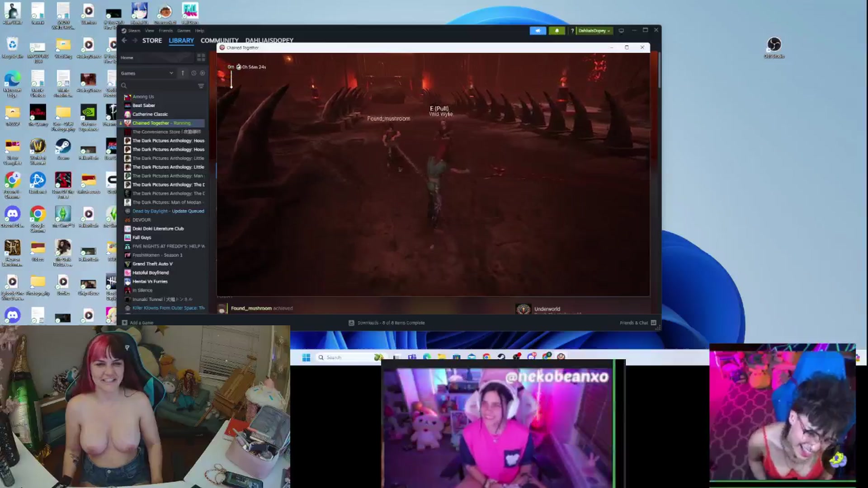Open the View menu in Steam
This screenshot has height=488, width=868.
(x=149, y=31)
